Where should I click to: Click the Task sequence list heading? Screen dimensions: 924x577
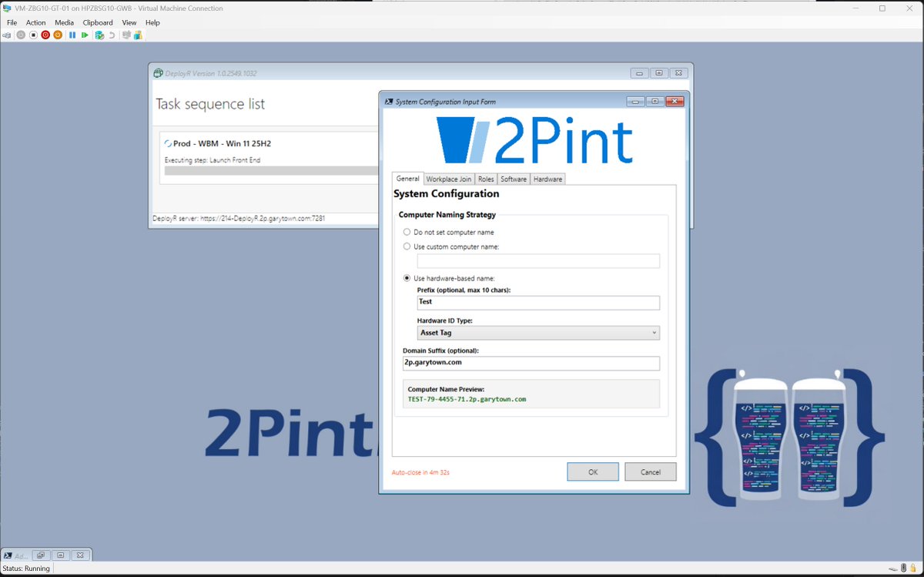[210, 104]
